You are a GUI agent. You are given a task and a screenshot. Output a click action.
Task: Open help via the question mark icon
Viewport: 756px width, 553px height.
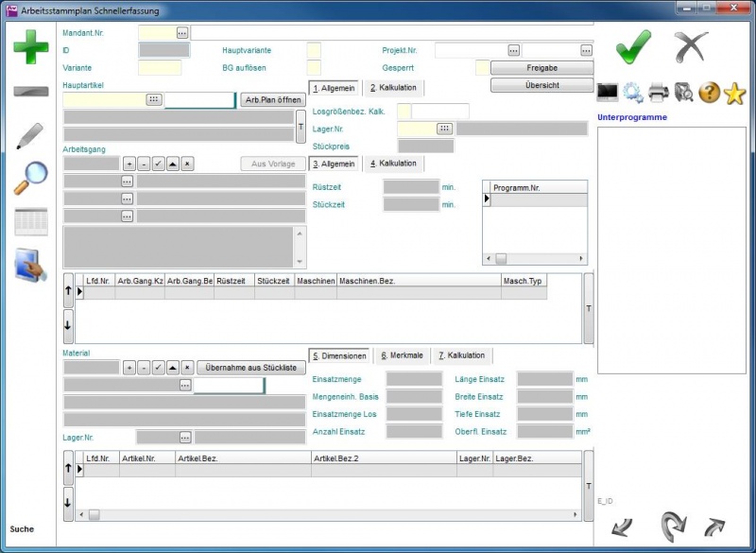tap(710, 93)
